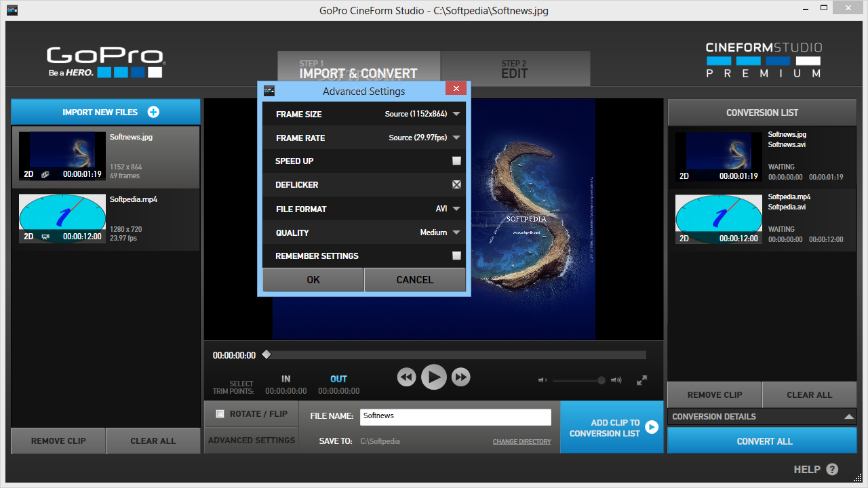
Task: Close the Advanced Settings dialog
Action: pyautogui.click(x=456, y=89)
